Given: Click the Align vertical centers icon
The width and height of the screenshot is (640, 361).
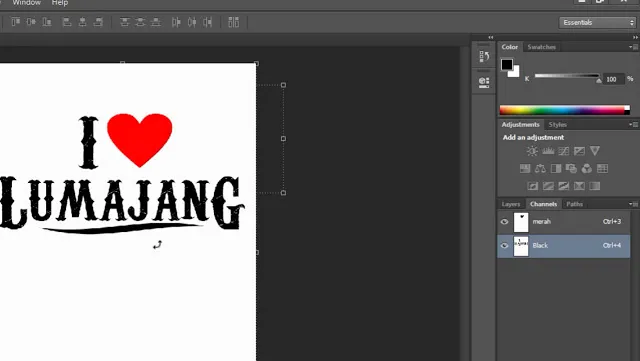Looking at the screenshot, I should coord(31,22).
